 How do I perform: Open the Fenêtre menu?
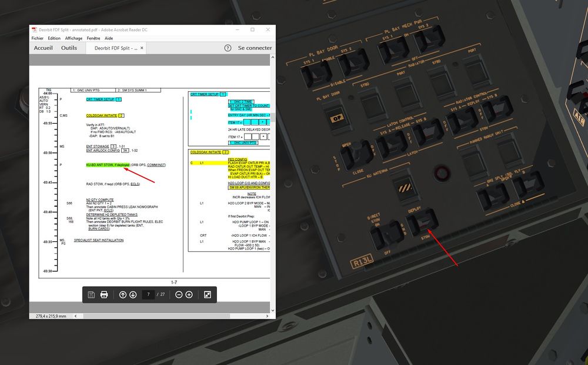pyautogui.click(x=93, y=38)
